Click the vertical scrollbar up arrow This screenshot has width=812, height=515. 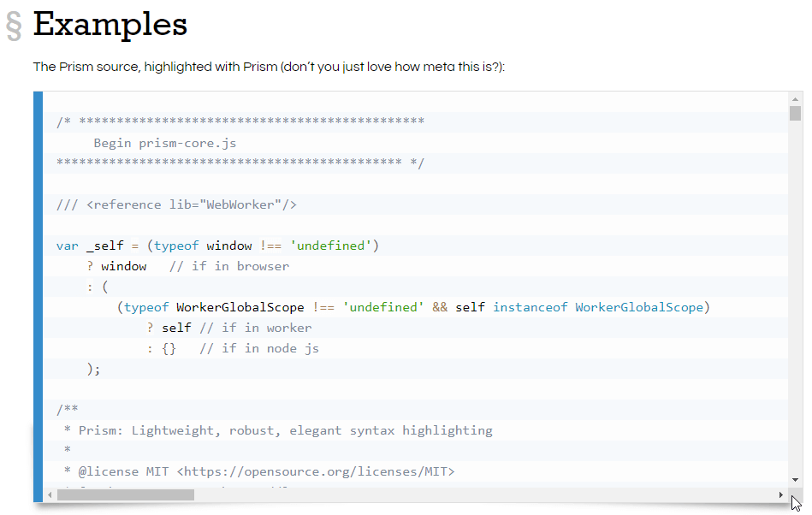point(795,99)
